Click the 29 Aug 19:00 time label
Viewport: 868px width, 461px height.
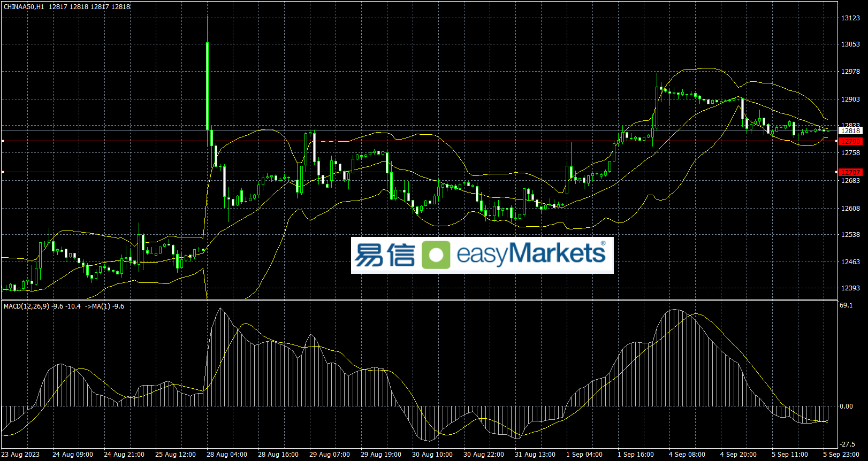(381, 455)
